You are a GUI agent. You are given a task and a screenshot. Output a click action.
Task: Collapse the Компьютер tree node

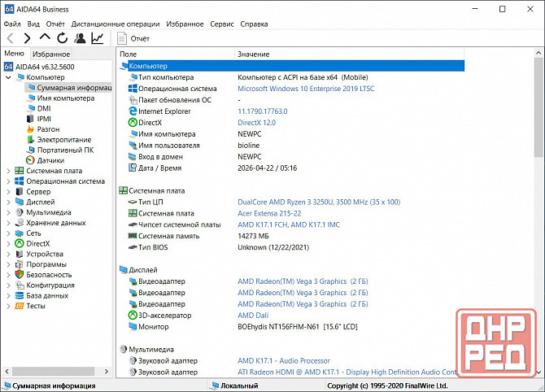click(x=8, y=77)
